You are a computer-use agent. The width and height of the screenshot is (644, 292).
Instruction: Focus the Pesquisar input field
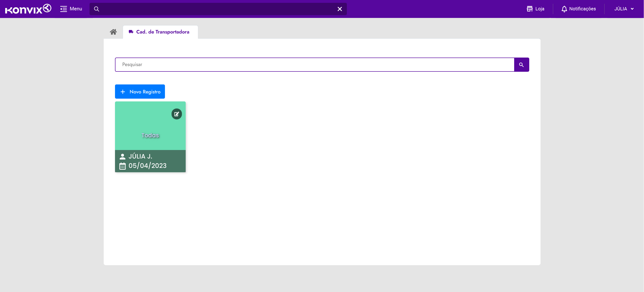click(315, 65)
